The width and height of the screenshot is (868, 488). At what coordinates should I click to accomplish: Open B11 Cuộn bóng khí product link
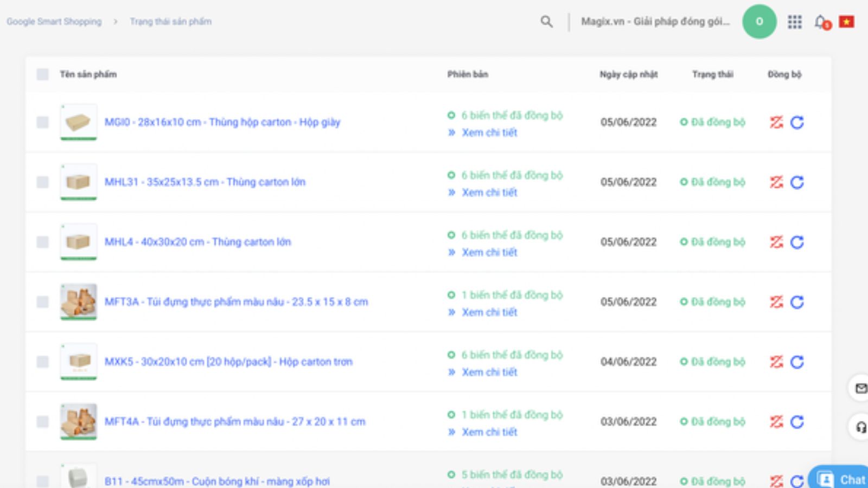pyautogui.click(x=217, y=481)
